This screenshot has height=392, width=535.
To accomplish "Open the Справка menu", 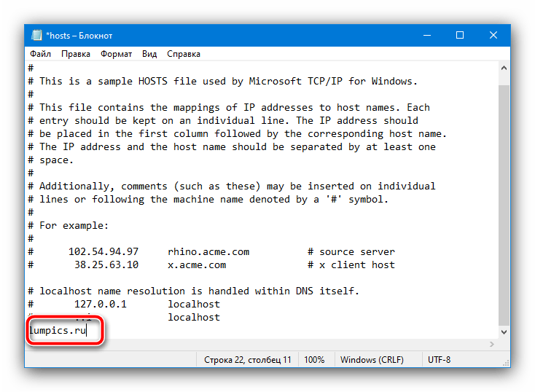I will click(x=184, y=54).
